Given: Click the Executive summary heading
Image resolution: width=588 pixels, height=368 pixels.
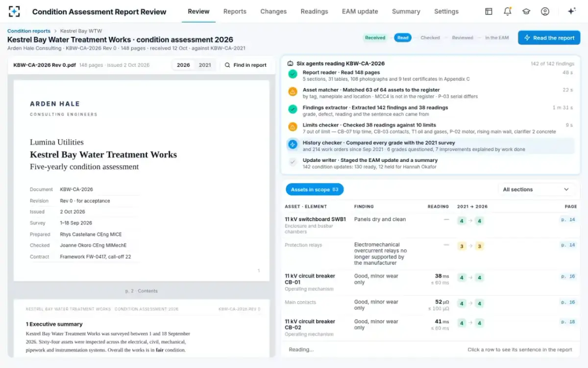Looking at the screenshot, I should (54, 324).
